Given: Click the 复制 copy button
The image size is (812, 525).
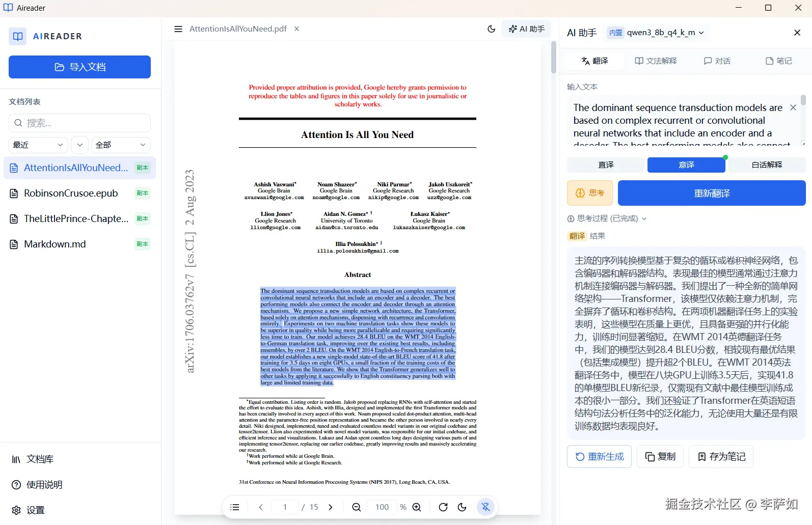Looking at the screenshot, I should [x=660, y=457].
